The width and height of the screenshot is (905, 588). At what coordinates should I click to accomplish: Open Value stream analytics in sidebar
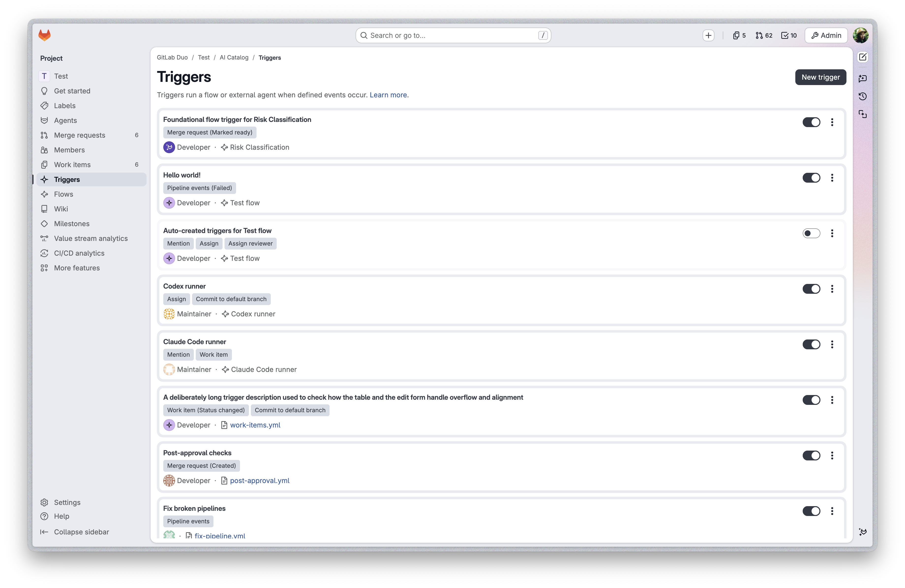(x=91, y=238)
